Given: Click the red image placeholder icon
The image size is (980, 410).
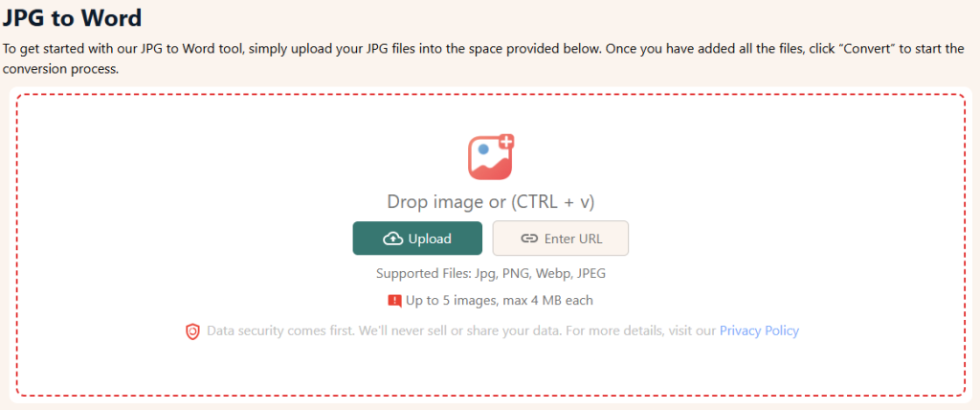Looking at the screenshot, I should (x=490, y=157).
